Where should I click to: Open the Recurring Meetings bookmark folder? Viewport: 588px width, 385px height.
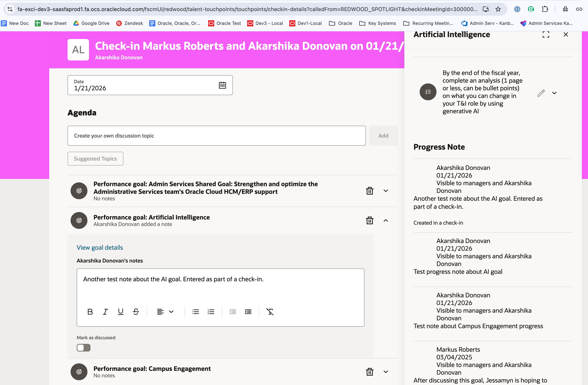coord(428,23)
